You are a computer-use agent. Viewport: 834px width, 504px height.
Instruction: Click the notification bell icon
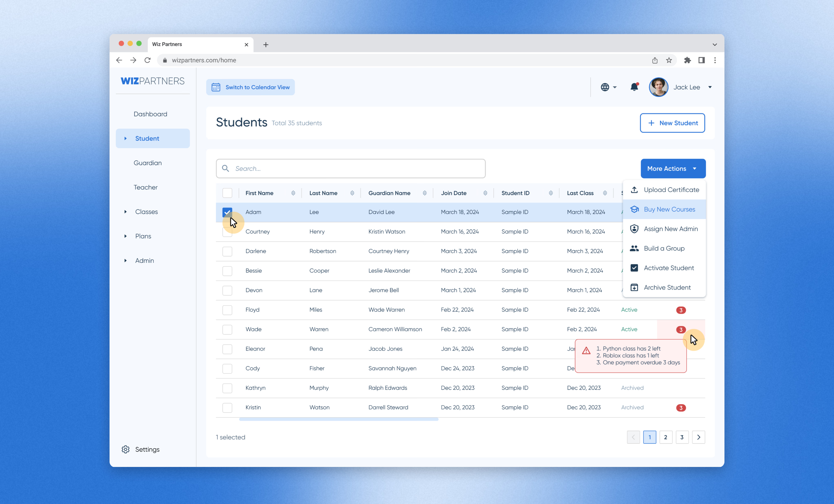pyautogui.click(x=634, y=87)
